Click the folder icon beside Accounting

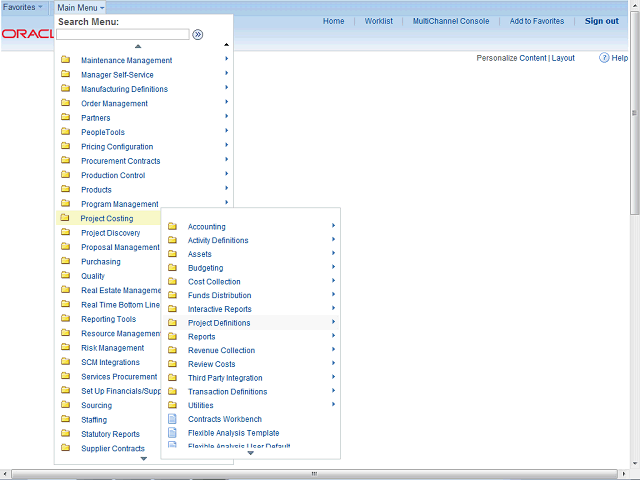click(172, 227)
